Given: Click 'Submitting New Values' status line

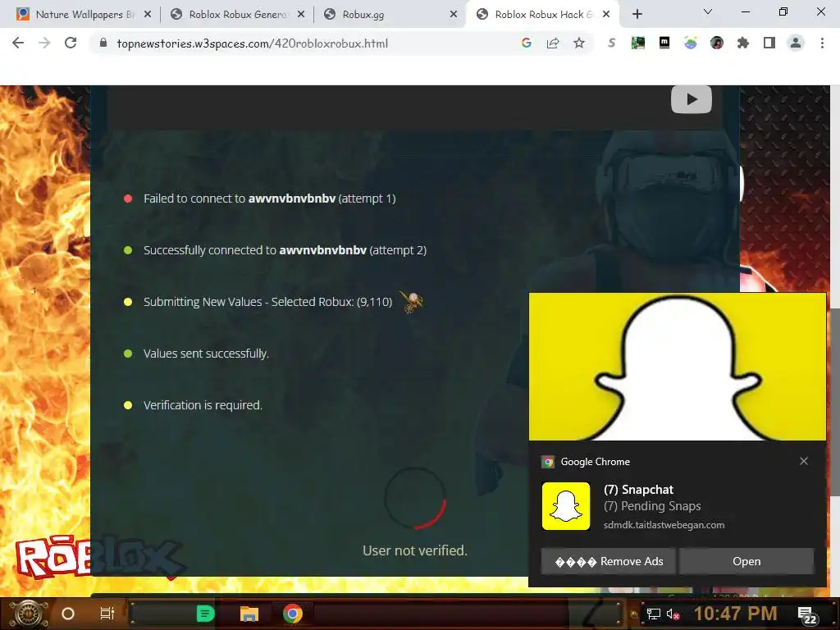Looking at the screenshot, I should pos(268,302).
